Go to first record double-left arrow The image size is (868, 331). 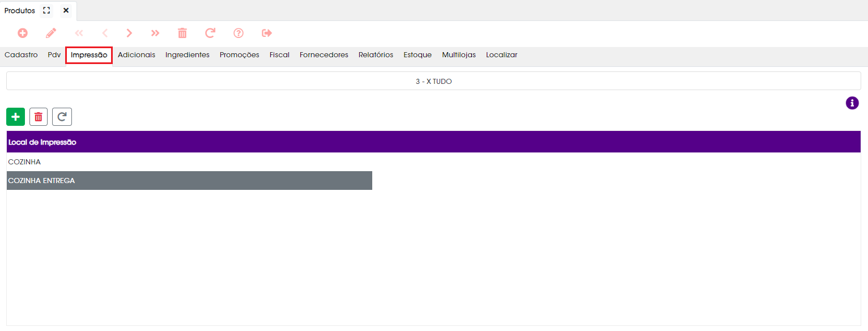tap(79, 33)
